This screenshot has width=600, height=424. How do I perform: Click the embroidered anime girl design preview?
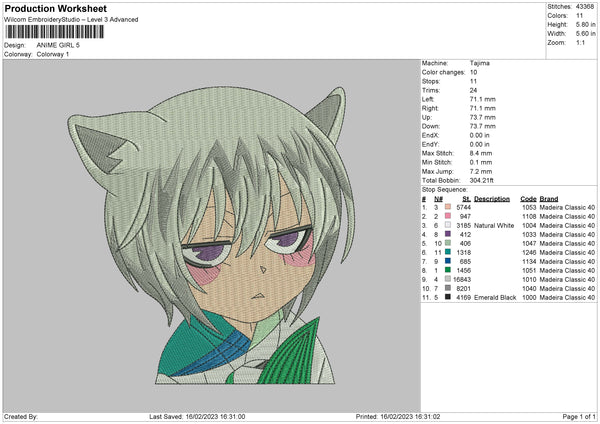tap(211, 235)
